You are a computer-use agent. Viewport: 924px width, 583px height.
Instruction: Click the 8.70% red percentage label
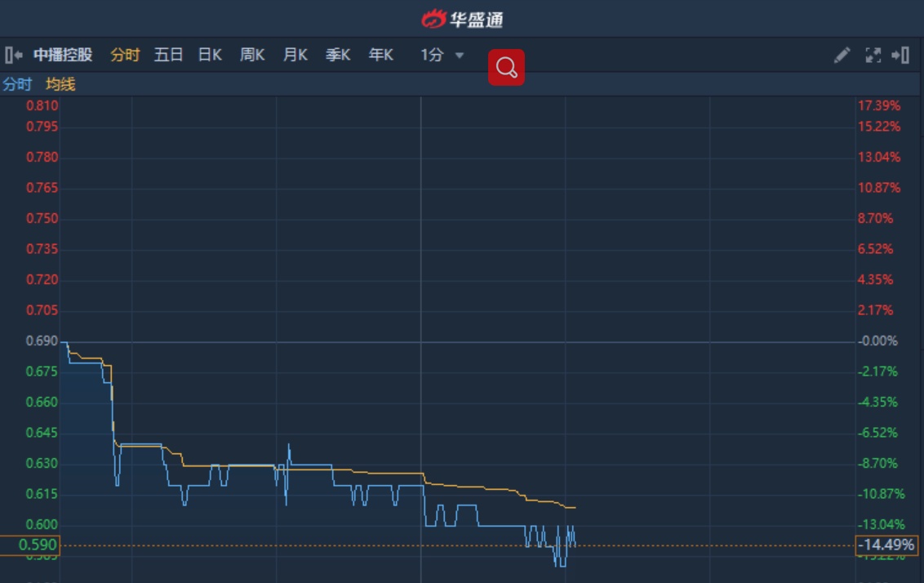pyautogui.click(x=875, y=219)
